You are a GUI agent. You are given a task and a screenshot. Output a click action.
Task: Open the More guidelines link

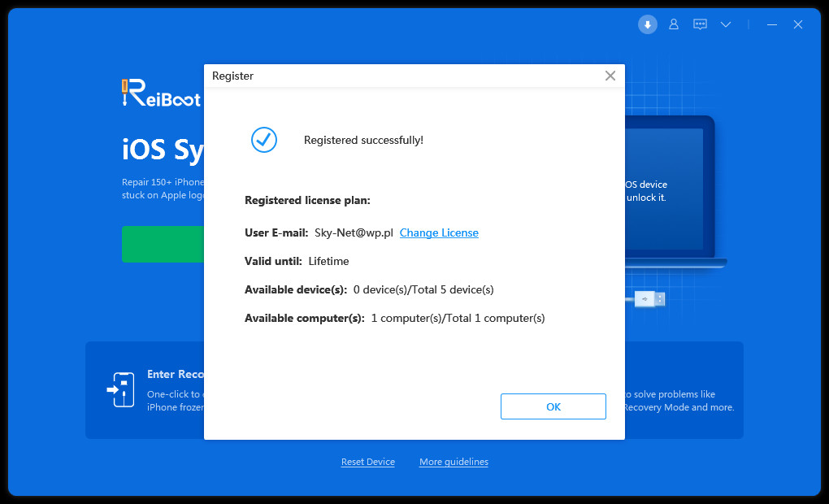click(454, 462)
